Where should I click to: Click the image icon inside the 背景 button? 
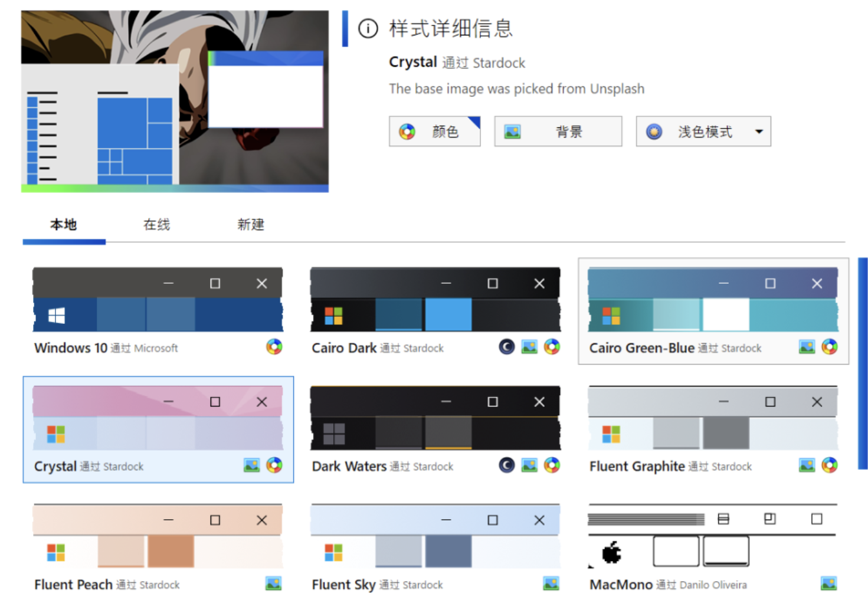(x=513, y=131)
